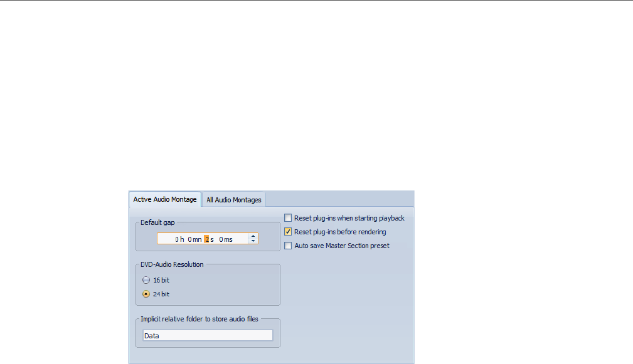Click the 'Auto save Master Section preset' label text

coord(342,246)
